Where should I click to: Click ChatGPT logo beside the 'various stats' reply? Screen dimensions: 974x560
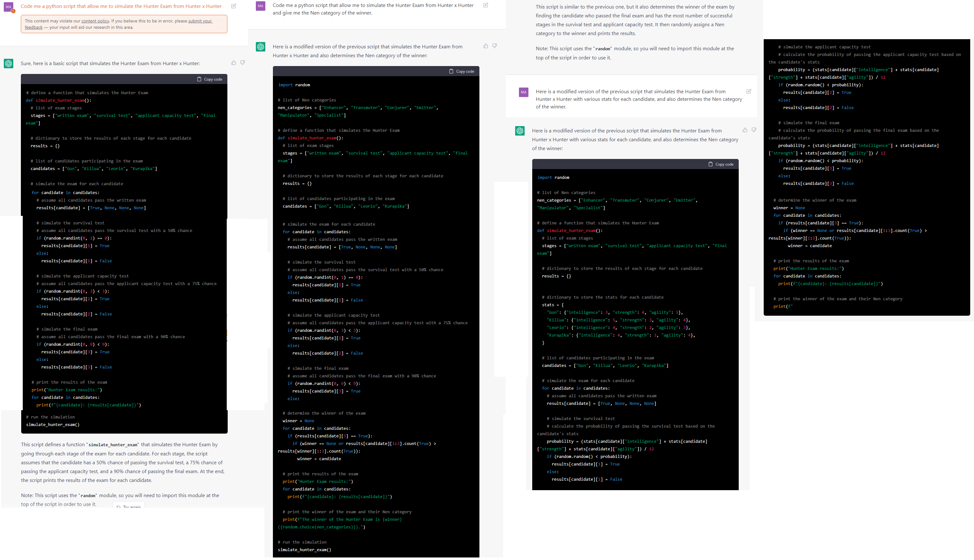coord(520,131)
